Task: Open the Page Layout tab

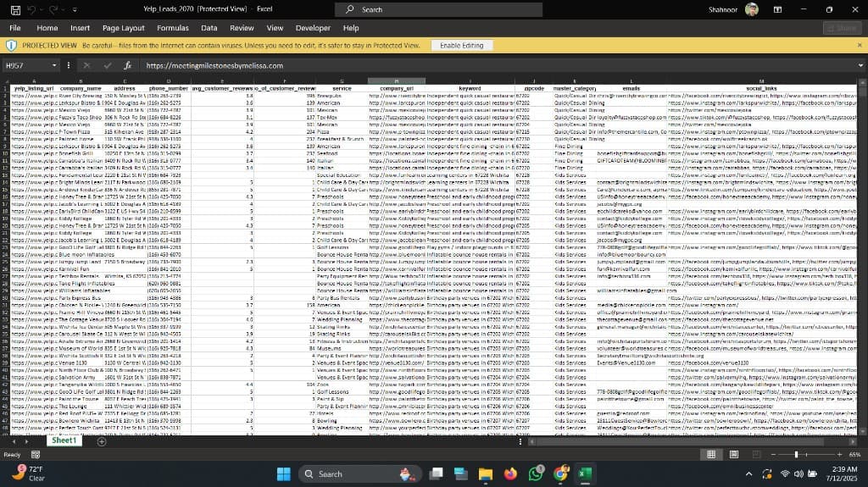Action: 123,28
